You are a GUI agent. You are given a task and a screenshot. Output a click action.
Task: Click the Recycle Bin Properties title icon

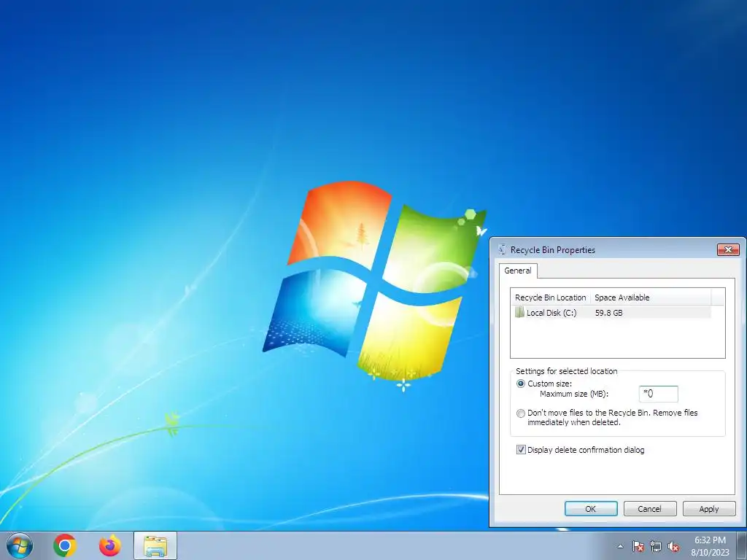502,249
